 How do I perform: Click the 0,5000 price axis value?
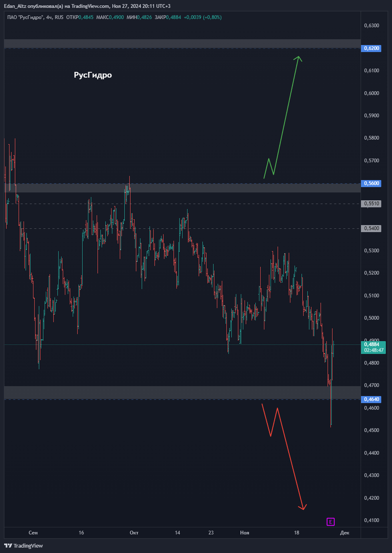371,318
